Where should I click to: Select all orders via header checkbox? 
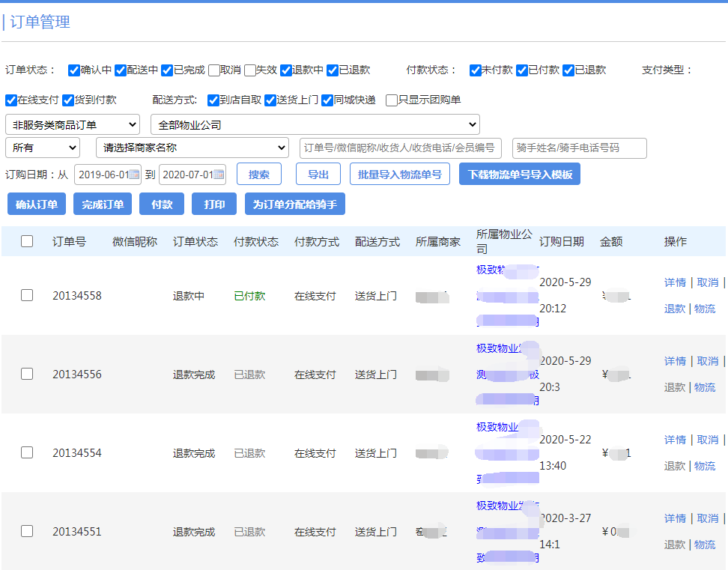[27, 241]
